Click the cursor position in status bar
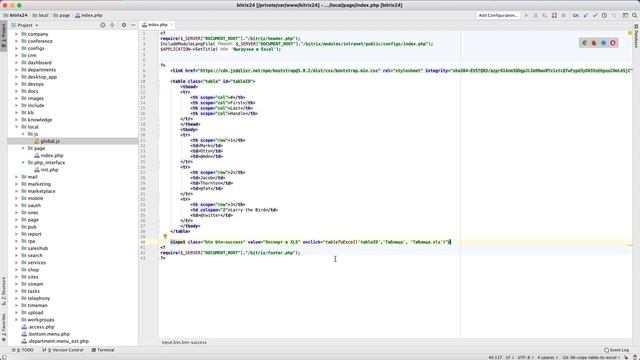This screenshot has height=360, width=640. 495,357
